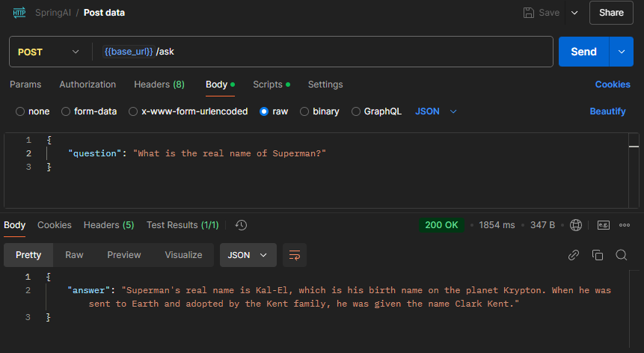Image resolution: width=644 pixels, height=353 pixels.
Task: Click the response history clock icon
Action: [x=241, y=225]
